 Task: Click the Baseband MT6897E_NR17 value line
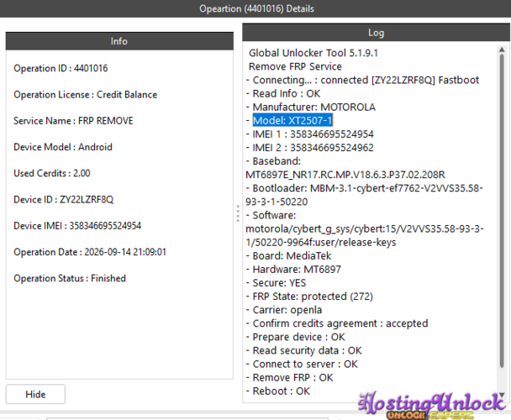point(345,175)
